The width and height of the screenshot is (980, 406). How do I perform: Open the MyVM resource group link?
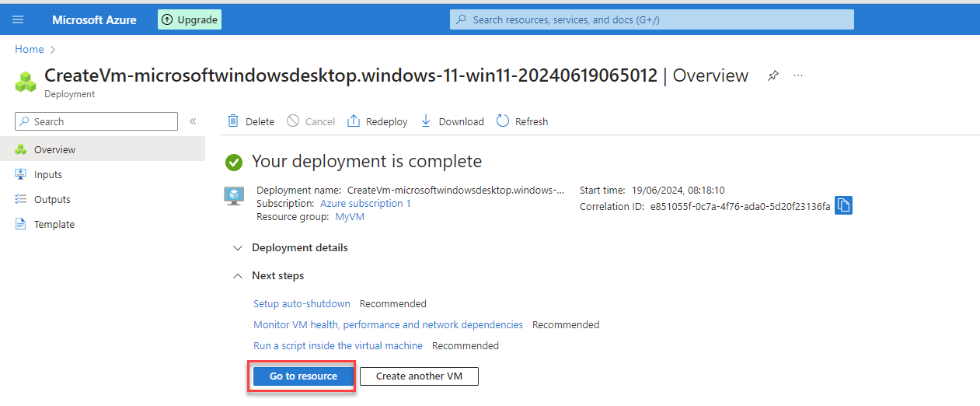pyautogui.click(x=350, y=217)
